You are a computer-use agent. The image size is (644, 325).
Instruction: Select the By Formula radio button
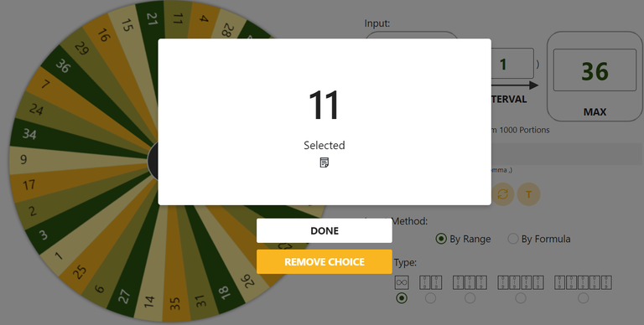pos(513,239)
